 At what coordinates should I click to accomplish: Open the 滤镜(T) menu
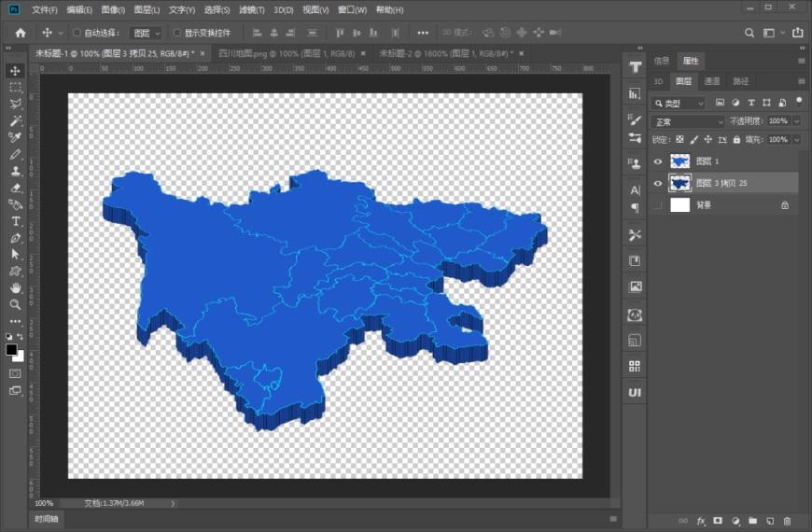tap(252, 10)
